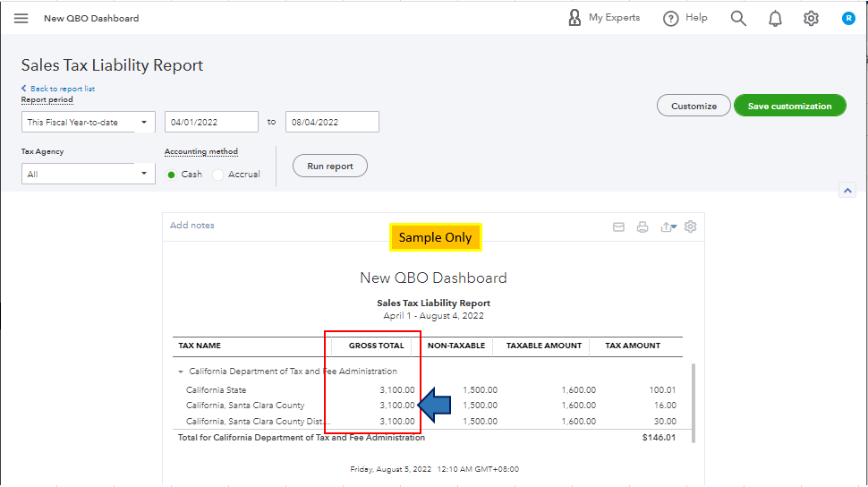Click the user profile avatar

tap(848, 18)
